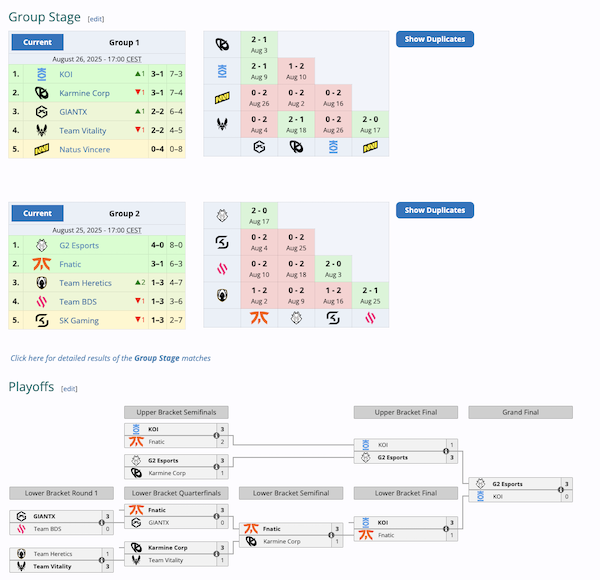This screenshot has width=600, height=580.
Task: Click the edit link beside Playoffs heading
Action: pyautogui.click(x=69, y=388)
